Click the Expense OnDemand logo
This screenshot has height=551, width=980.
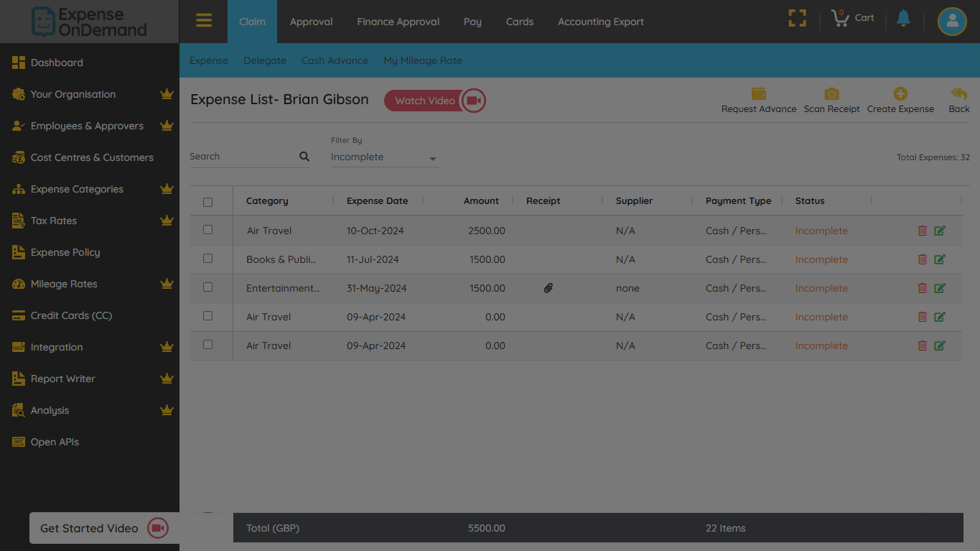pyautogui.click(x=89, y=22)
